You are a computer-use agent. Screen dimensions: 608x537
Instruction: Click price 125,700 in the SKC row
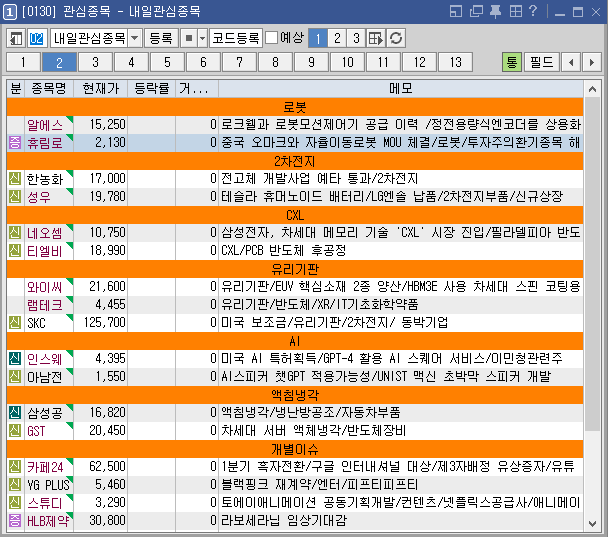click(105, 322)
